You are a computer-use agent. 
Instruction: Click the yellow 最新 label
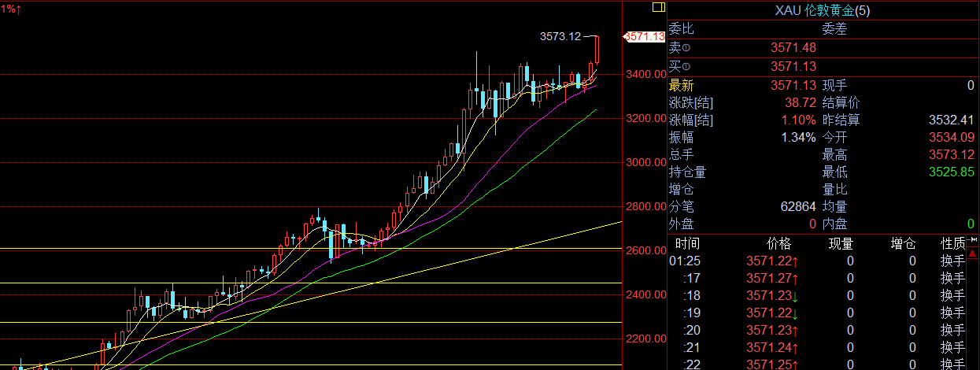pyautogui.click(x=682, y=85)
